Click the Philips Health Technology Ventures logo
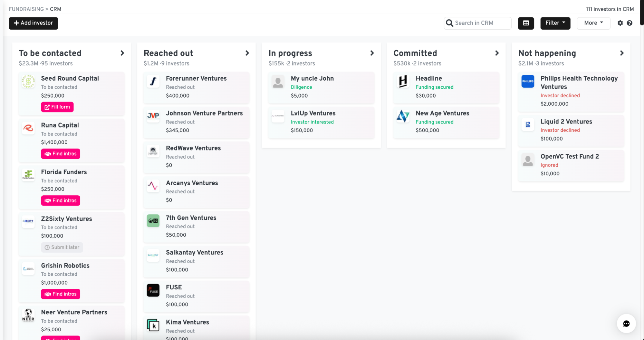The width and height of the screenshot is (644, 340). [x=528, y=81]
